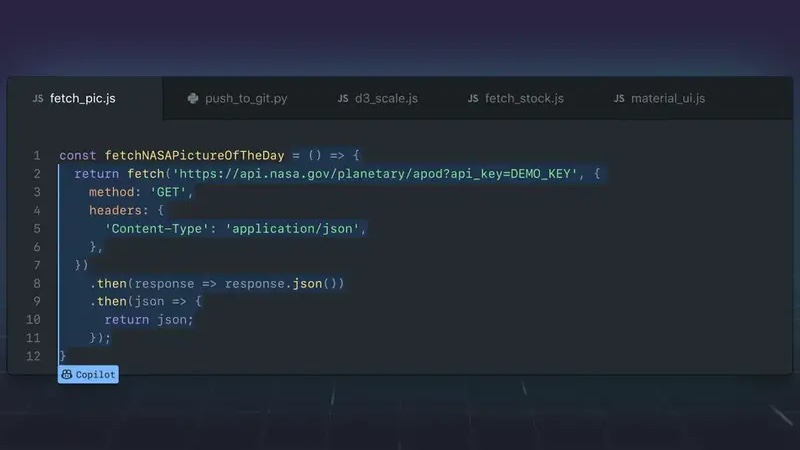Go to the material_ui.js tab
The image size is (800, 450).
pyautogui.click(x=668, y=99)
